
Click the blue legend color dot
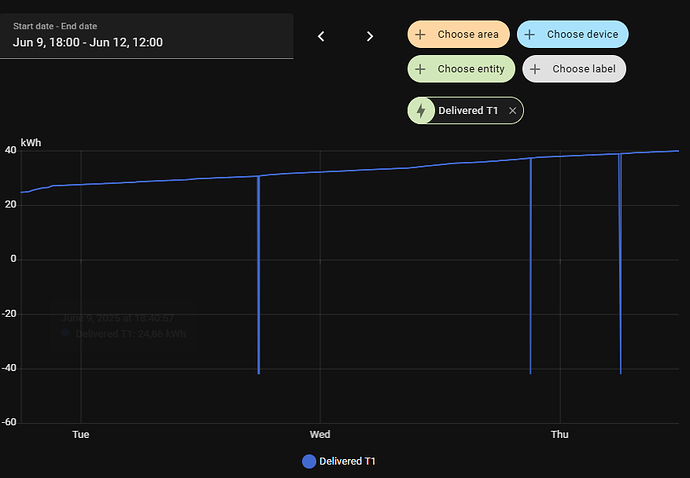click(x=309, y=462)
